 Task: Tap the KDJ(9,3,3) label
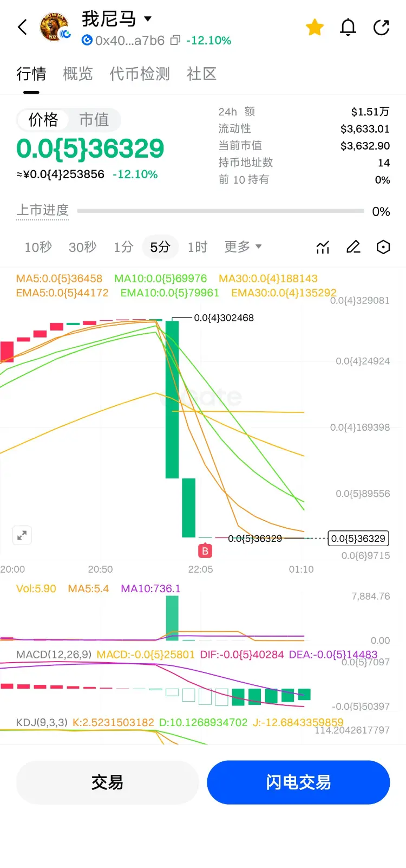(42, 722)
